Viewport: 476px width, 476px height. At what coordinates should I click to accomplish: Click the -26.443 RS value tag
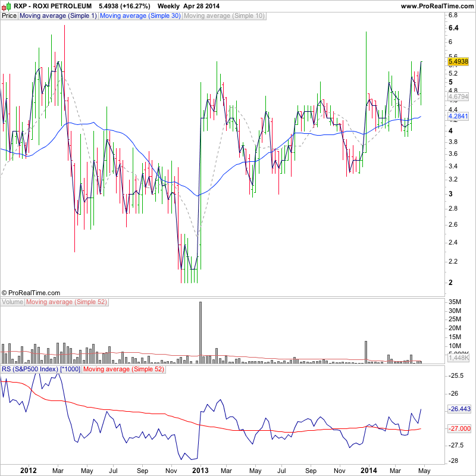tap(460, 409)
